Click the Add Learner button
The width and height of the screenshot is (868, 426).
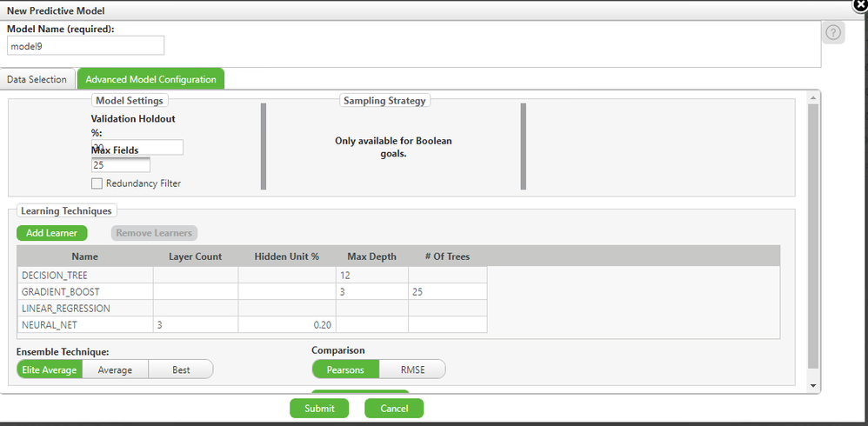coord(51,233)
